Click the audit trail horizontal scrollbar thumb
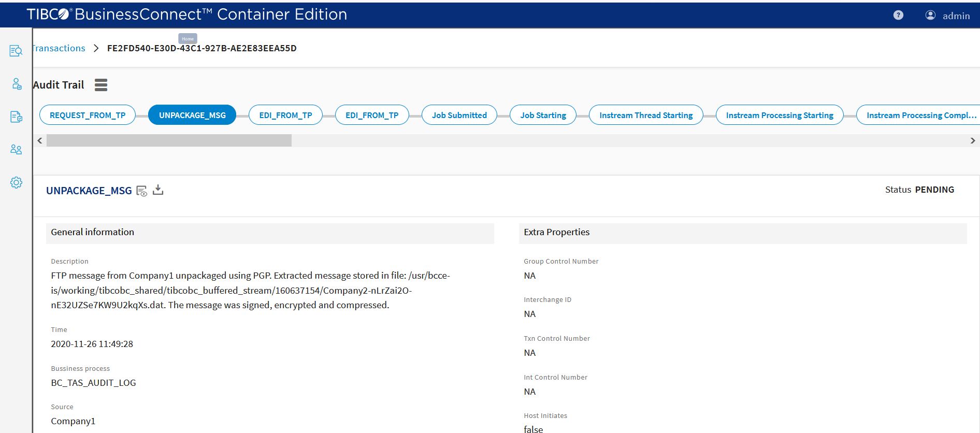The image size is (980, 433). point(169,140)
